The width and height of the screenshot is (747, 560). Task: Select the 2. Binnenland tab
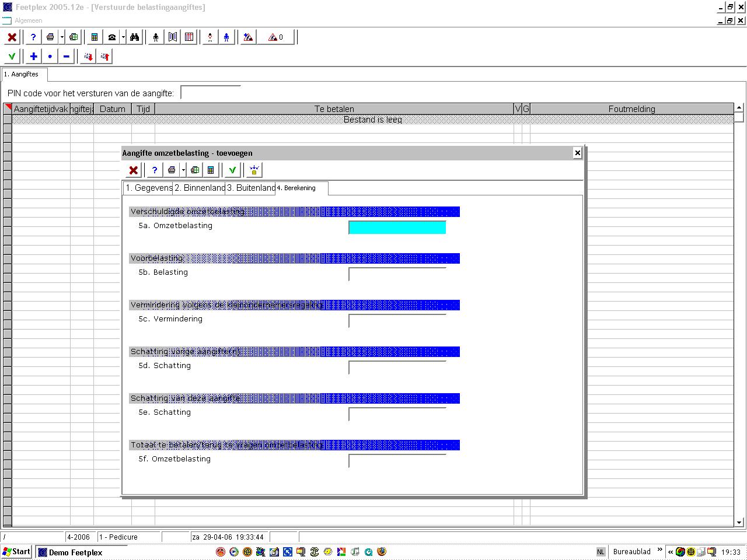tap(200, 188)
